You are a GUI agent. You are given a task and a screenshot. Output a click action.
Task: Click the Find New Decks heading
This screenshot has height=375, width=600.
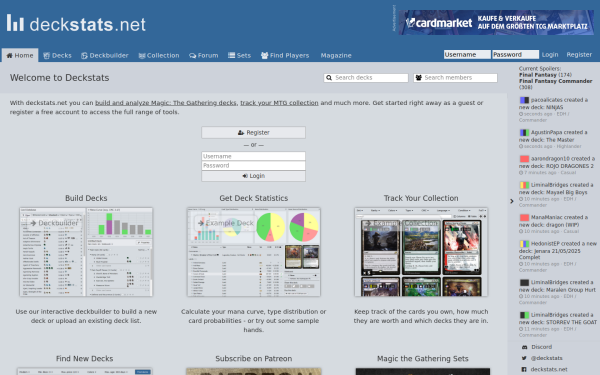pyautogui.click(x=85, y=359)
